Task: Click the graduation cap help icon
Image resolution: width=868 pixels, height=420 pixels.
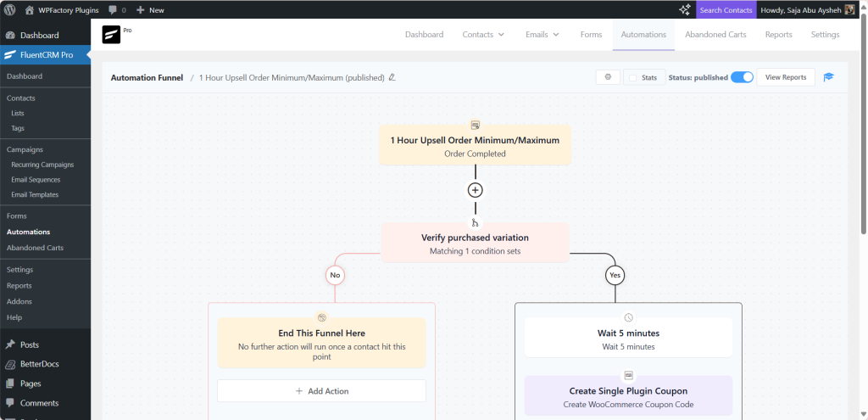Action: coord(828,77)
